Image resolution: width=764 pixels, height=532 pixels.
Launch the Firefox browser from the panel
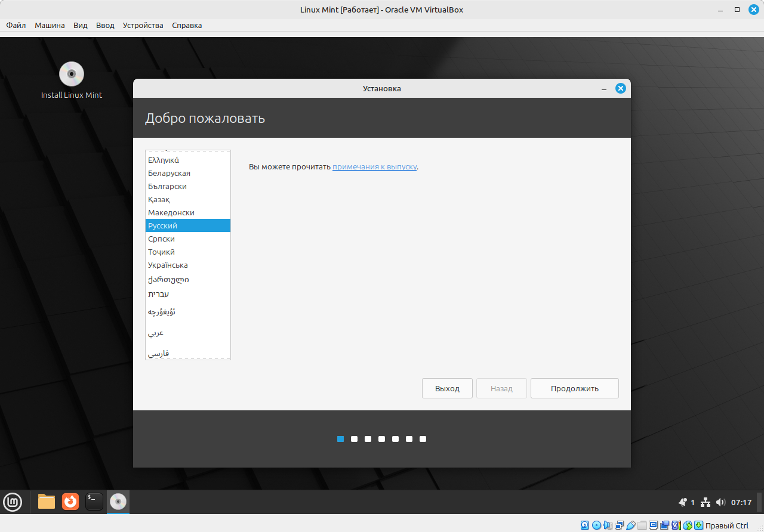tap(70, 502)
